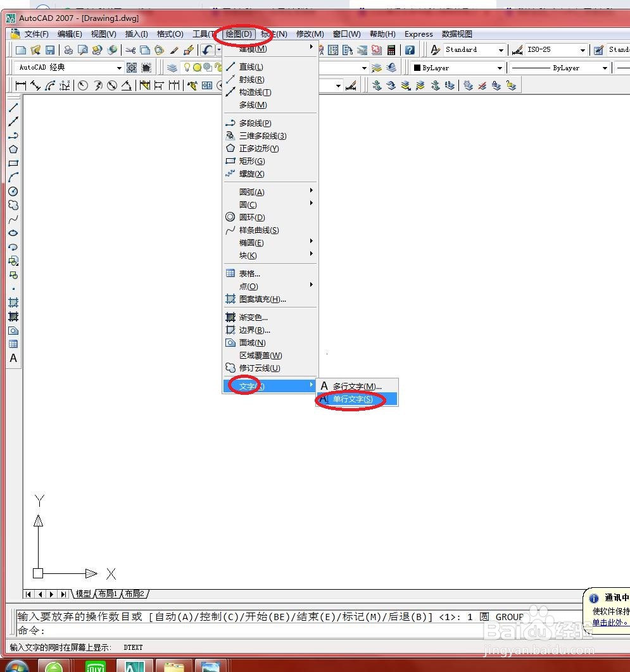Click the Radius dimension icon
Image resolution: width=630 pixels, height=672 pixels.
[83, 85]
